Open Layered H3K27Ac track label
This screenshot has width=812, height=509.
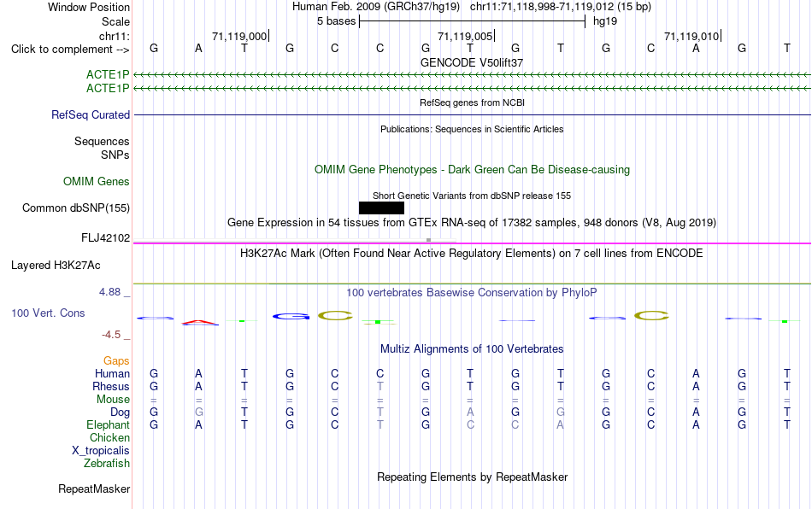(56, 266)
